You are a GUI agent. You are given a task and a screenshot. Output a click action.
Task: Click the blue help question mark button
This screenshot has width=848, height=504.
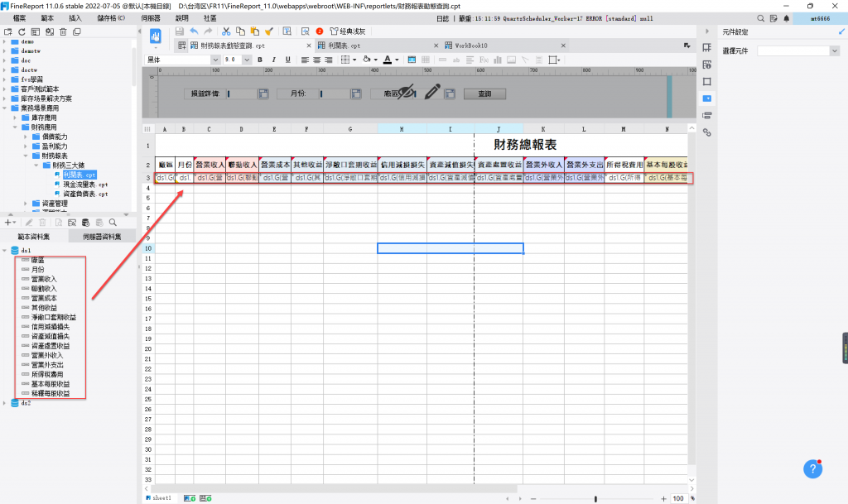pos(812,469)
